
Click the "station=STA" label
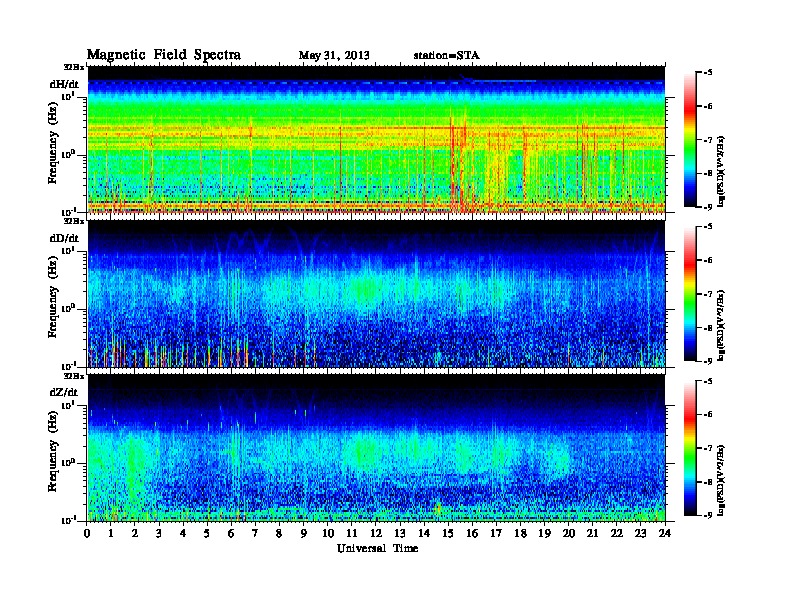[446, 55]
